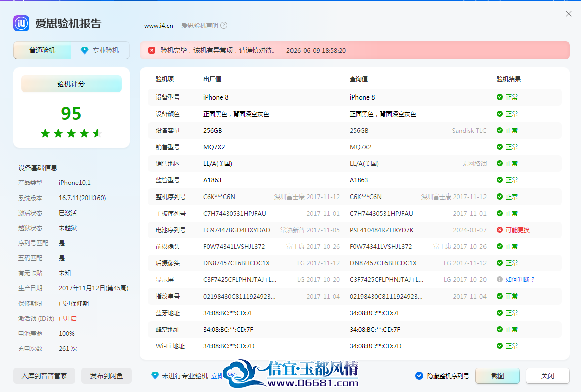Click the Sandisk TLC note in 设备容量 row
This screenshot has height=392, width=581.
(x=469, y=131)
